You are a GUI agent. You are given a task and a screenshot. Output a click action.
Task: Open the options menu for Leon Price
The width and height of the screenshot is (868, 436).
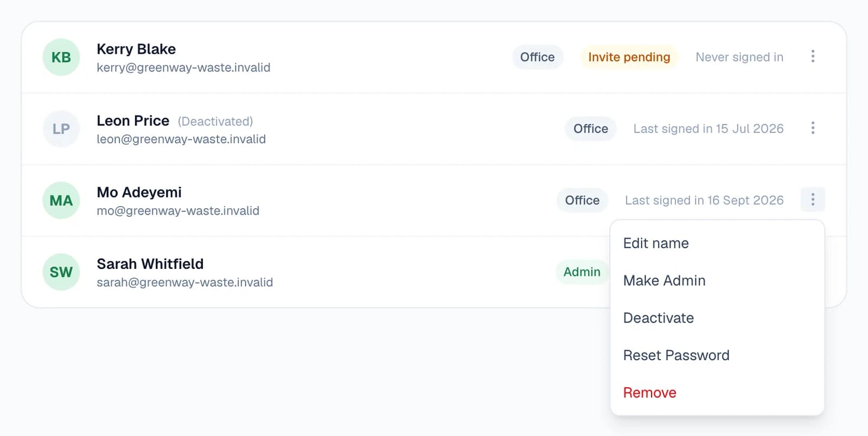812,128
